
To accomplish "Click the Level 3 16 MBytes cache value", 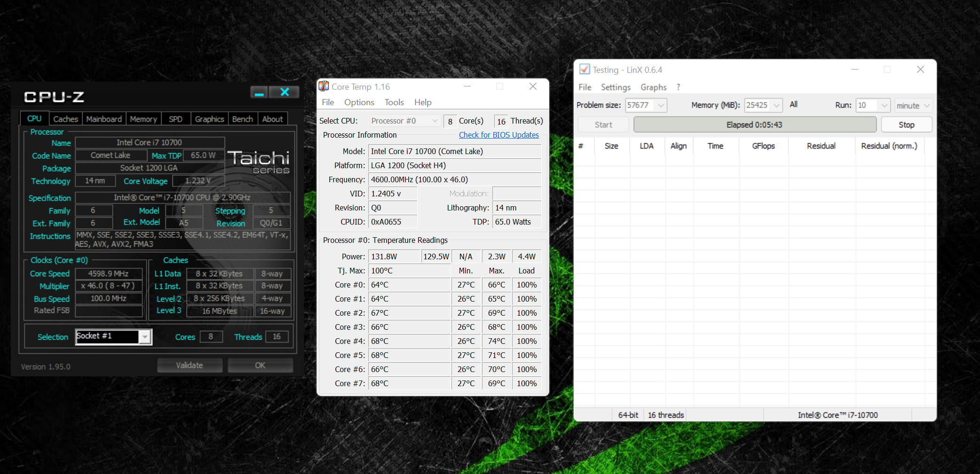I will [x=220, y=311].
